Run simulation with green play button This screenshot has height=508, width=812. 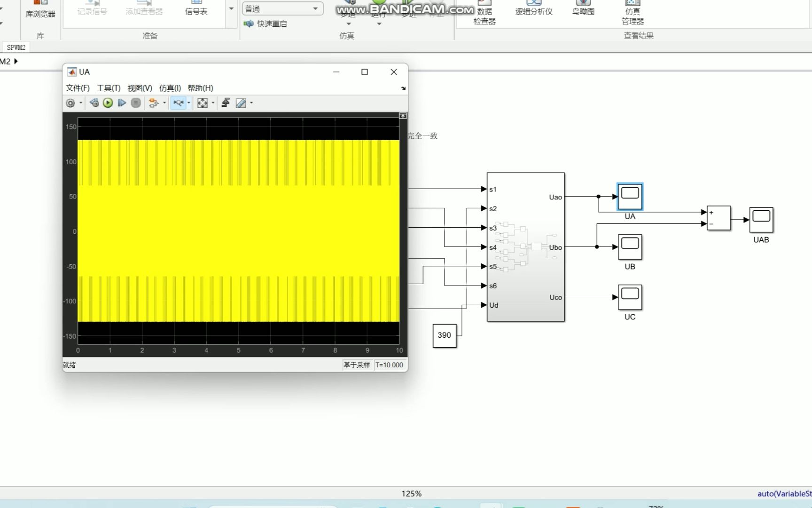(108, 103)
